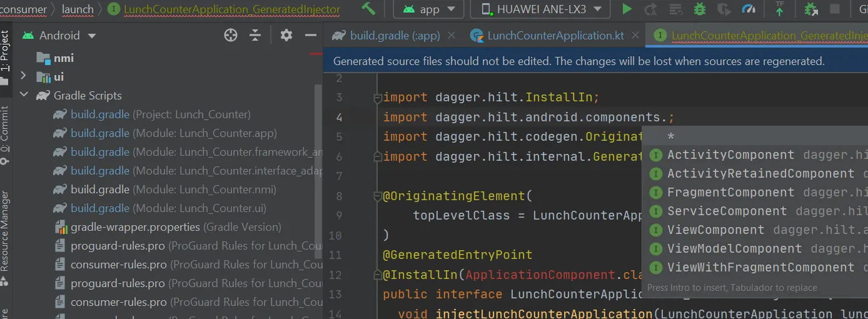Click the red error stripe mark beside the editor
868x319 pixels.
(316, 54)
